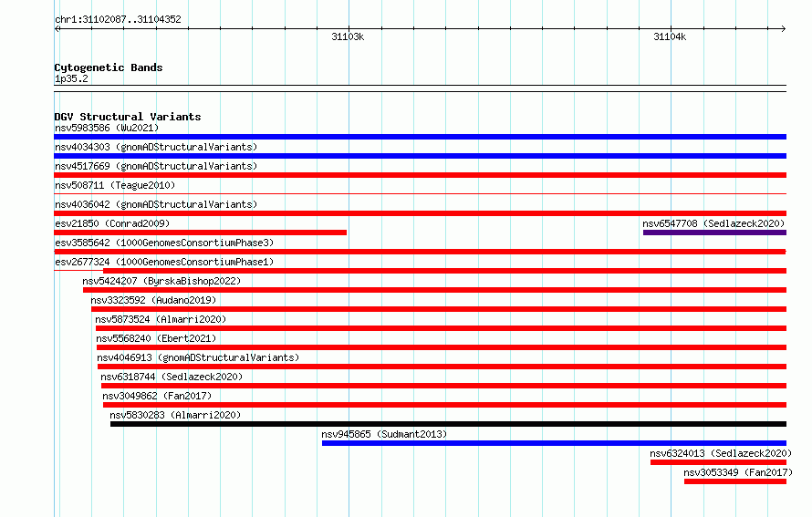Select esv3585642 (1000GenomesConsortiumPhase3) label
The height and width of the screenshot is (517, 812).
164,243
